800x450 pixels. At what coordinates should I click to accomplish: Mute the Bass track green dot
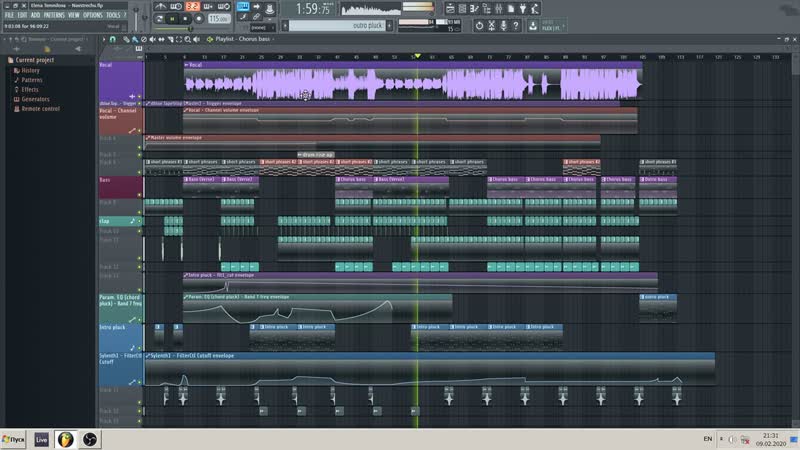pos(139,195)
